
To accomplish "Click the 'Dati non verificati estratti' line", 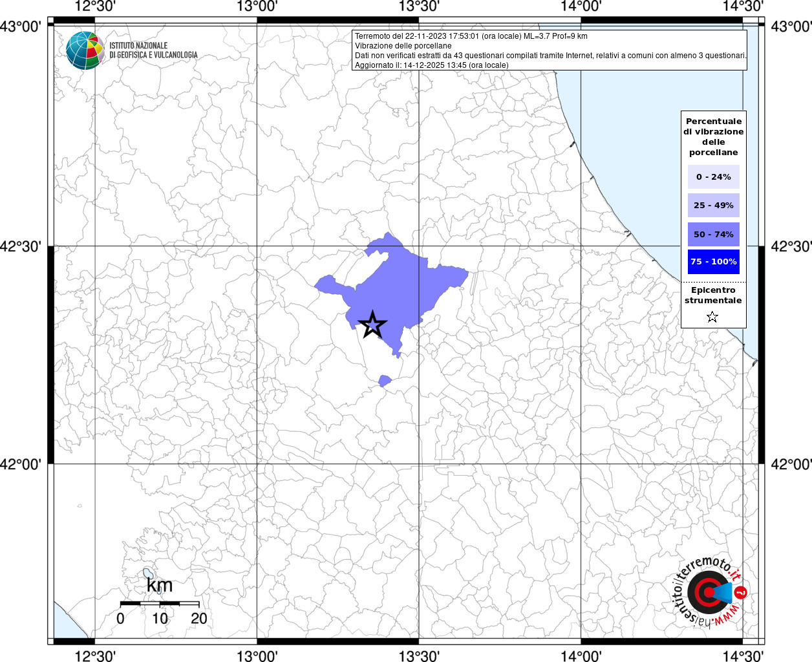I will click(x=551, y=56).
